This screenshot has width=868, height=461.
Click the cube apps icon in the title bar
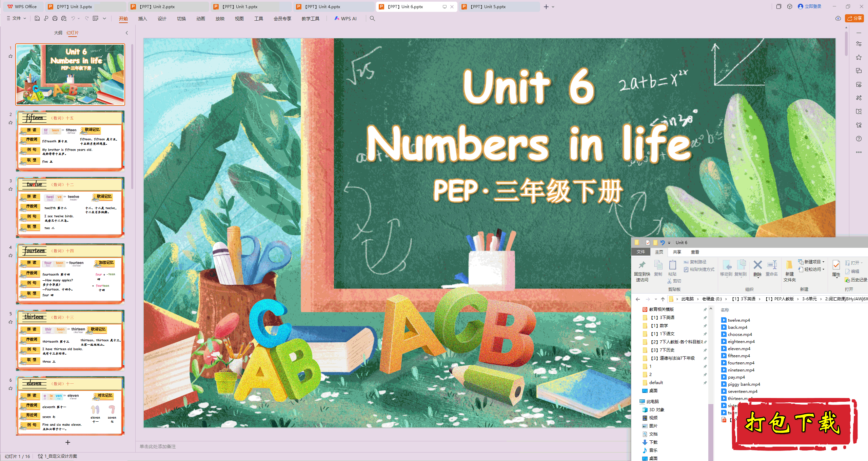(790, 6)
